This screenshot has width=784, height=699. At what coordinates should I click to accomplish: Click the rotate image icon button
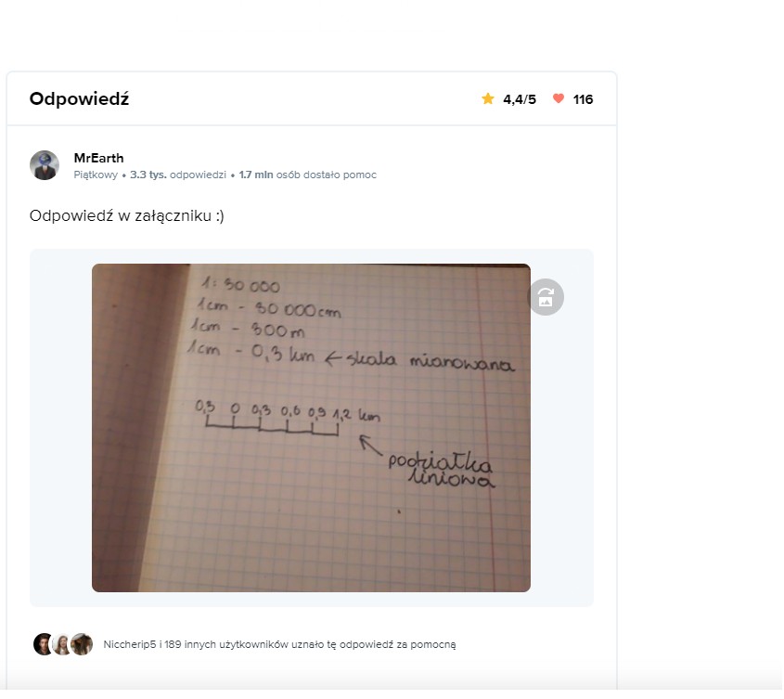(x=546, y=297)
